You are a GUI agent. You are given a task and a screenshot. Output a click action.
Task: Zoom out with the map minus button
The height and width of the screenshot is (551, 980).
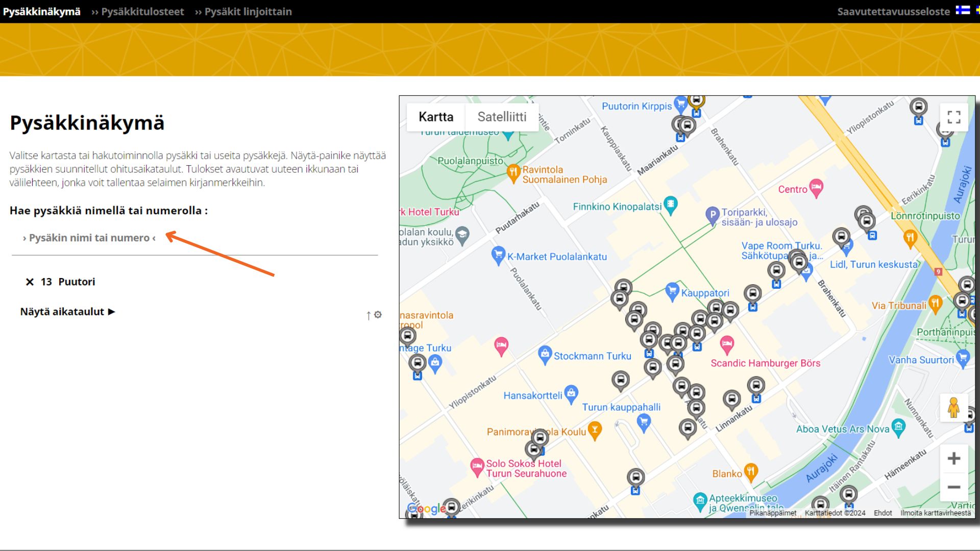coord(953,487)
